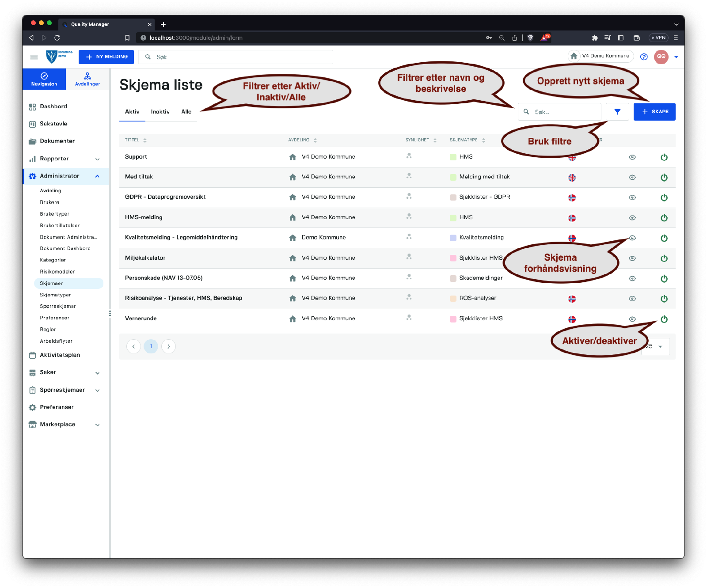
Task: Click the green HMS color swatch in Support row
Action: (x=453, y=157)
